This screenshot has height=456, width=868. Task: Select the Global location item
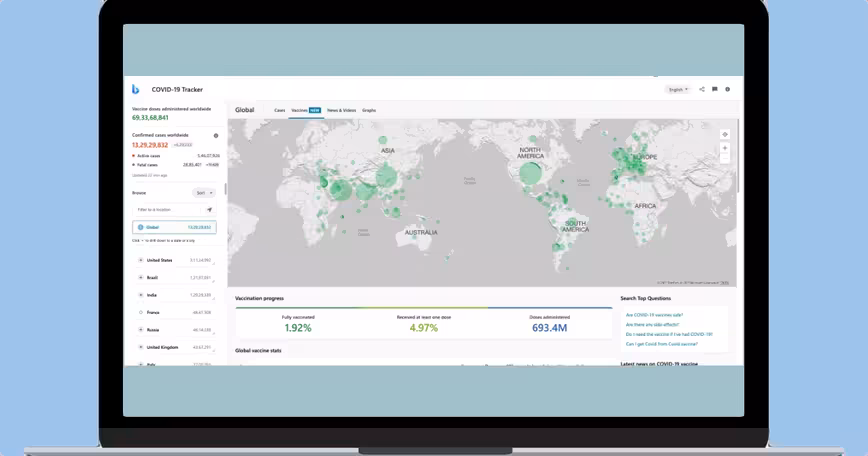(x=174, y=227)
